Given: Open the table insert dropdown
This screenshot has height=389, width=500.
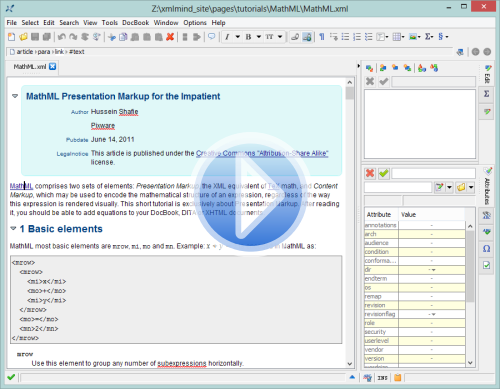Looking at the screenshot, I should (398, 37).
